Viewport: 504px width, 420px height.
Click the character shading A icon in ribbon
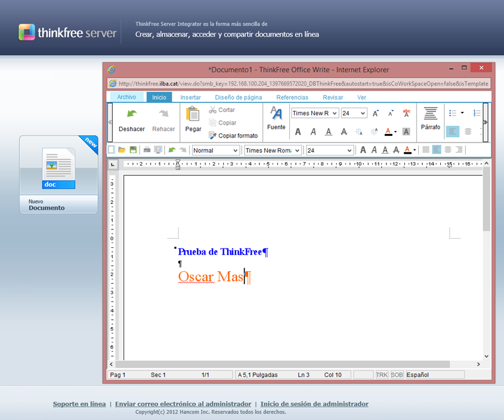pos(406,131)
